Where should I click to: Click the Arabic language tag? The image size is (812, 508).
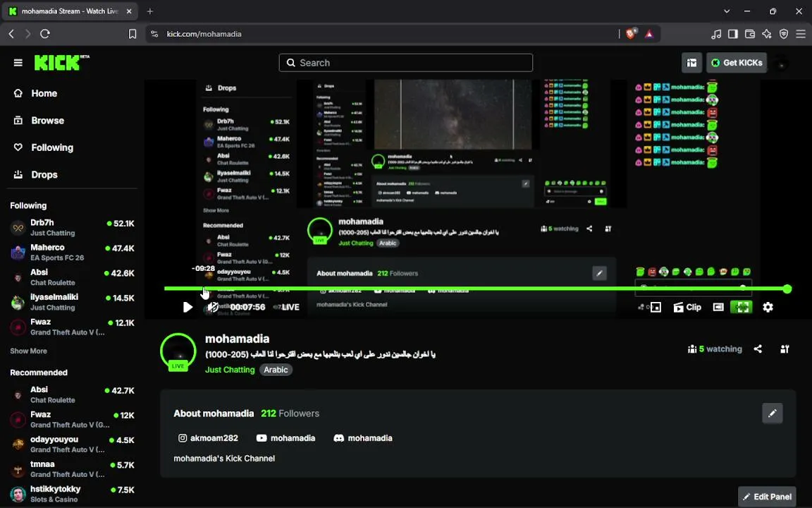coord(276,370)
